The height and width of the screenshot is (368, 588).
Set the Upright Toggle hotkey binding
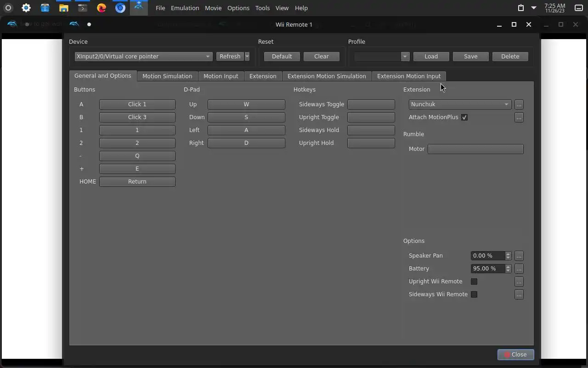(x=371, y=117)
